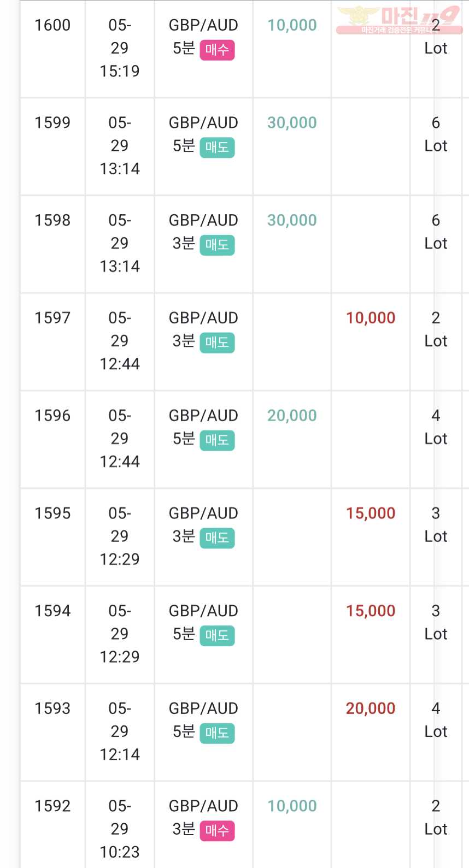Click the 매도 badge in row 1595
This screenshot has width=469, height=868.
pyautogui.click(x=217, y=538)
